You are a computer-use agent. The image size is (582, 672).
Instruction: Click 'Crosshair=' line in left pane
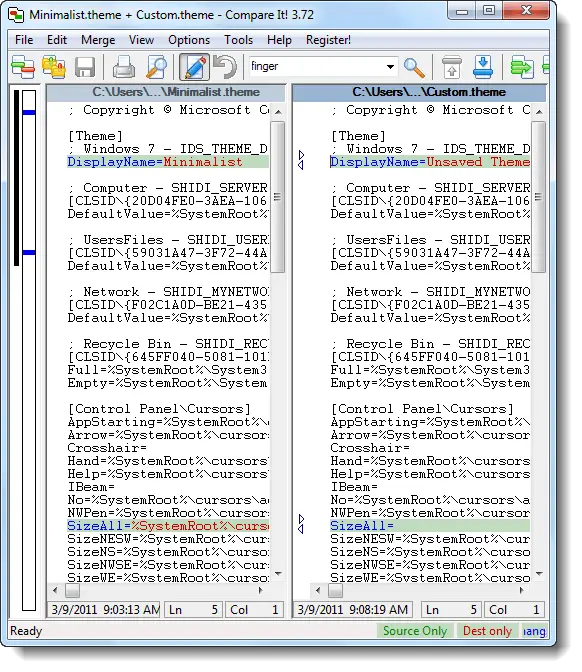tap(107, 448)
